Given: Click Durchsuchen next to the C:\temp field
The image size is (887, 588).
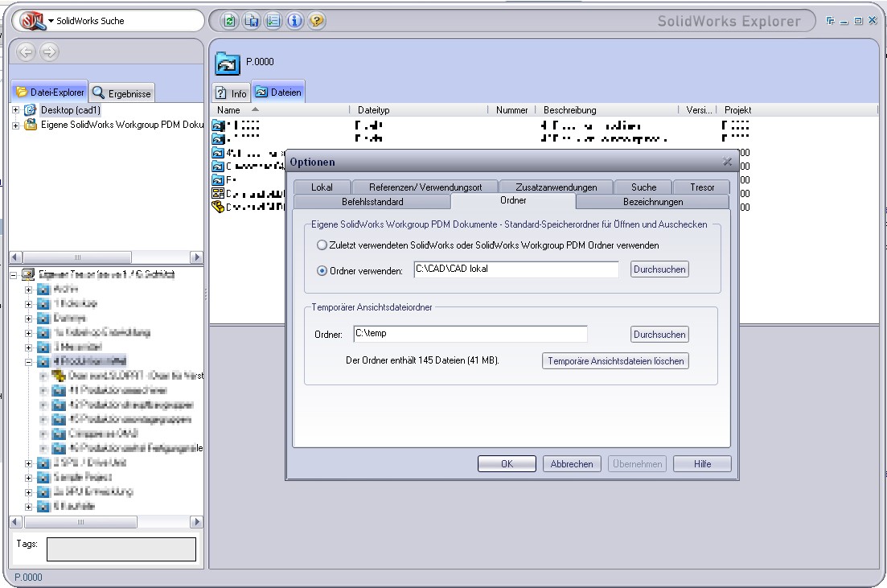Looking at the screenshot, I should 659,335.
